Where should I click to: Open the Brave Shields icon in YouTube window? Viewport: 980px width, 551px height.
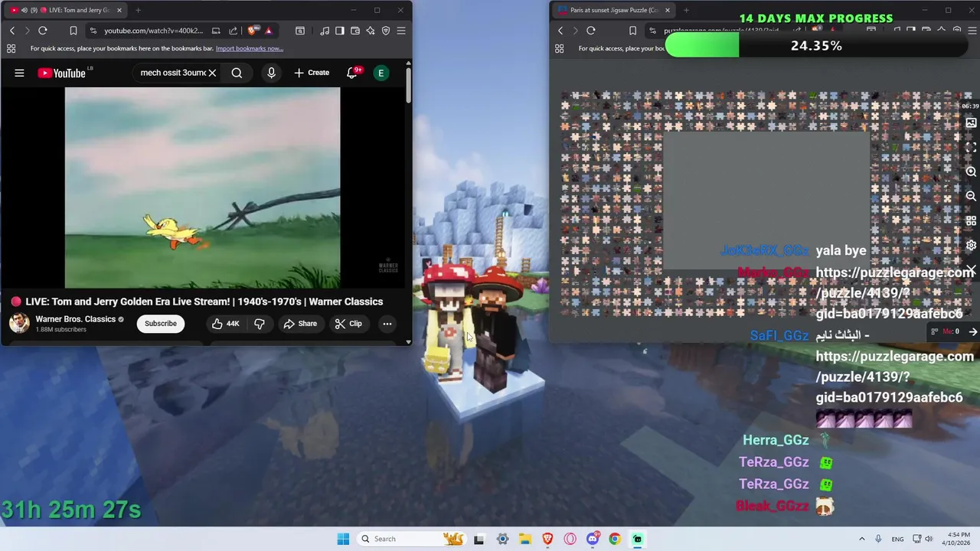click(252, 31)
